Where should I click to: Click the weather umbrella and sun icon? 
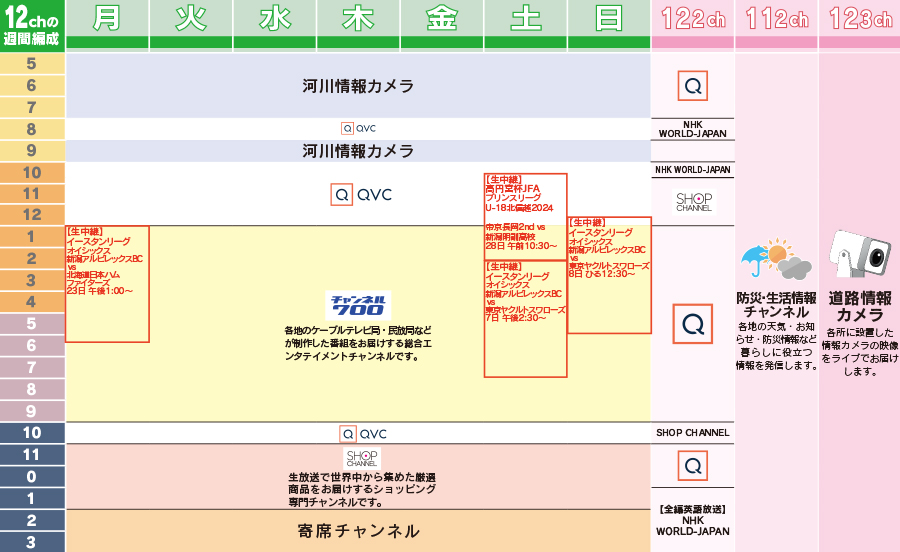coord(775,259)
